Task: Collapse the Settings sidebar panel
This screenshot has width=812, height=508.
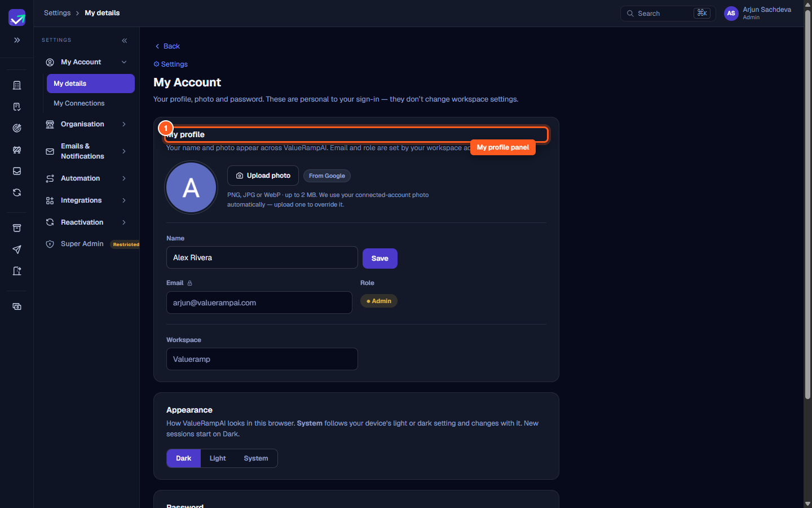Action: (x=125, y=40)
